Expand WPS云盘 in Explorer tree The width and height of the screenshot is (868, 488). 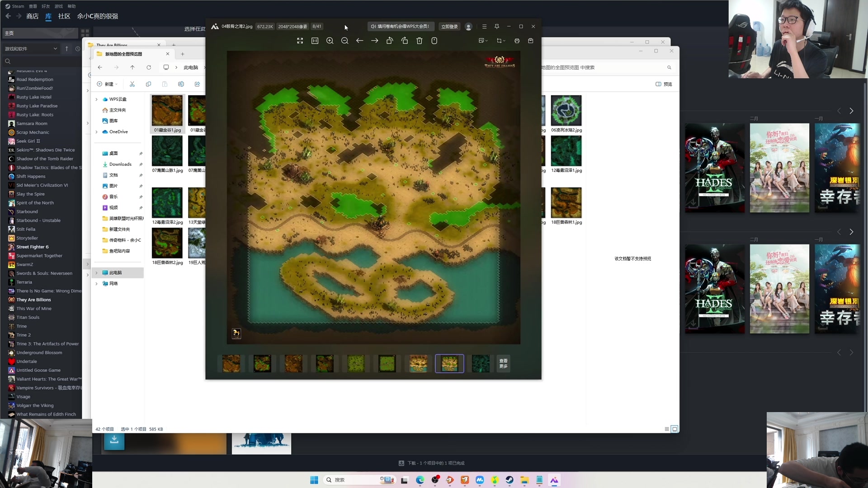coord(96,99)
